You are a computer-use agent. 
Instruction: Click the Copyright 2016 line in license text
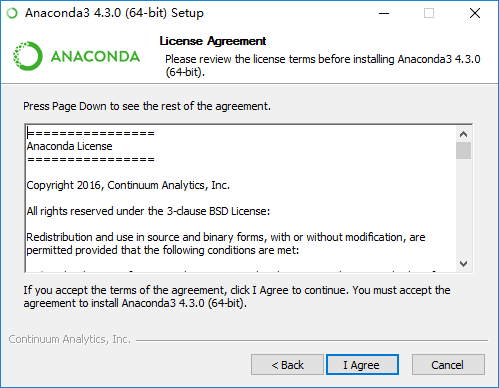128,185
